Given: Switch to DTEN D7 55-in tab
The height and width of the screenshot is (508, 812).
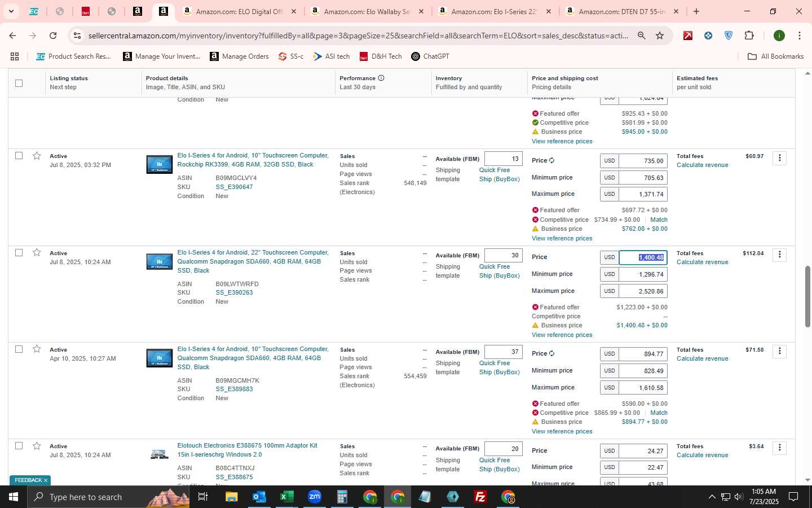Looking at the screenshot, I should [621, 11].
